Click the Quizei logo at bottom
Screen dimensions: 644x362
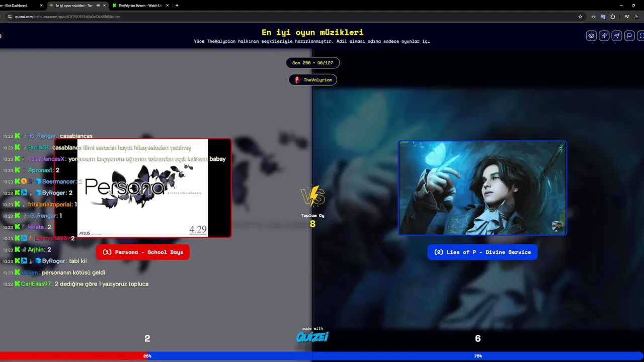coord(312,336)
